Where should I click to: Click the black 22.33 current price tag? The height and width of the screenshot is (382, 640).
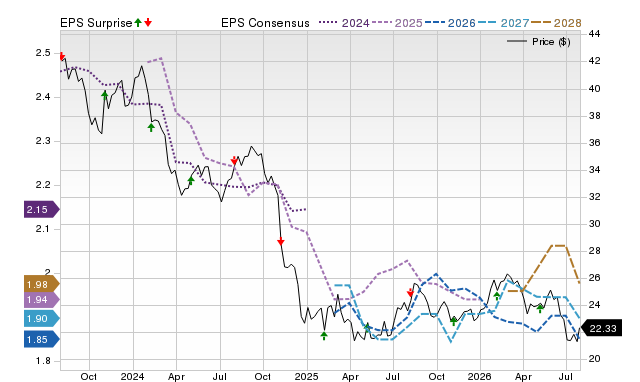pos(601,328)
